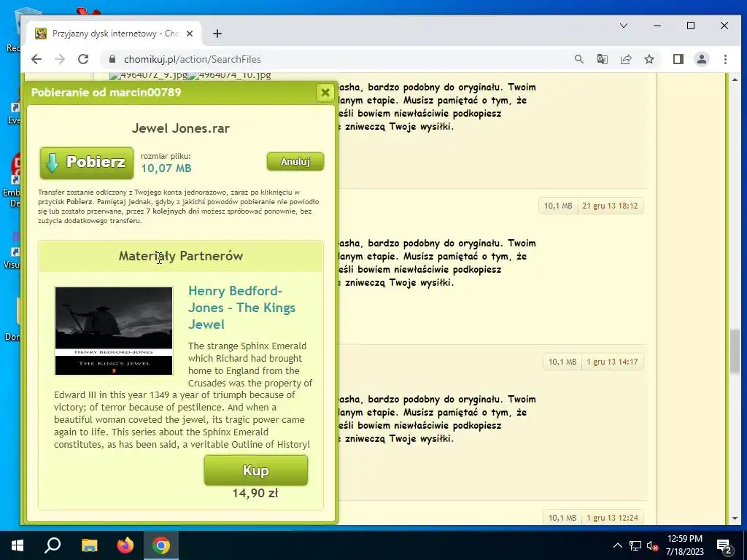The width and height of the screenshot is (747, 560).
Task: Click the date label 1 gru 13 12:24
Action: click(x=612, y=518)
